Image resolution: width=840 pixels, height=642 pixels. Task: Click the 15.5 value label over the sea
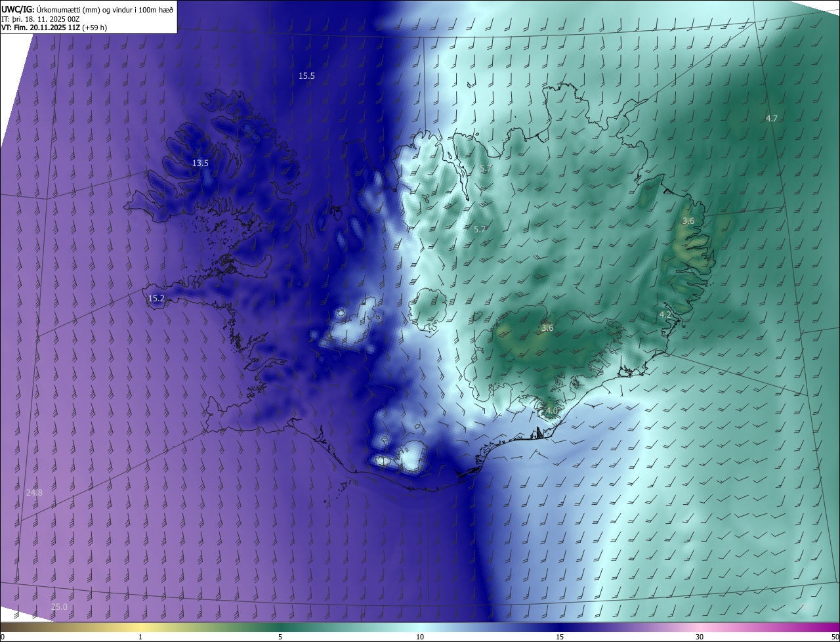click(x=306, y=76)
